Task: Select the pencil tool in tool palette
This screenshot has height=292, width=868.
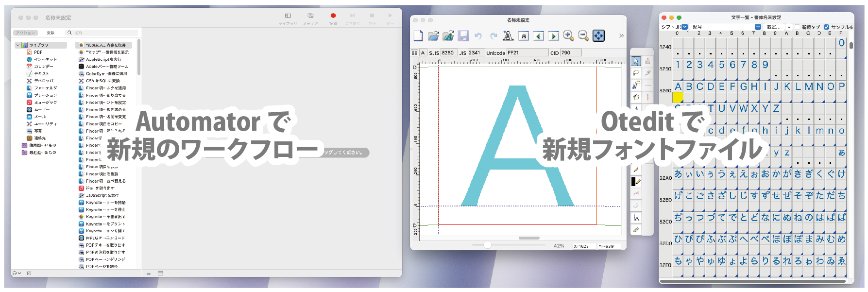Action: pos(636,170)
